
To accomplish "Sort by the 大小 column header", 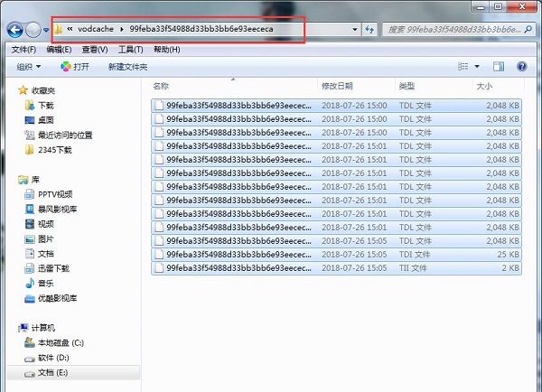I will [499, 86].
